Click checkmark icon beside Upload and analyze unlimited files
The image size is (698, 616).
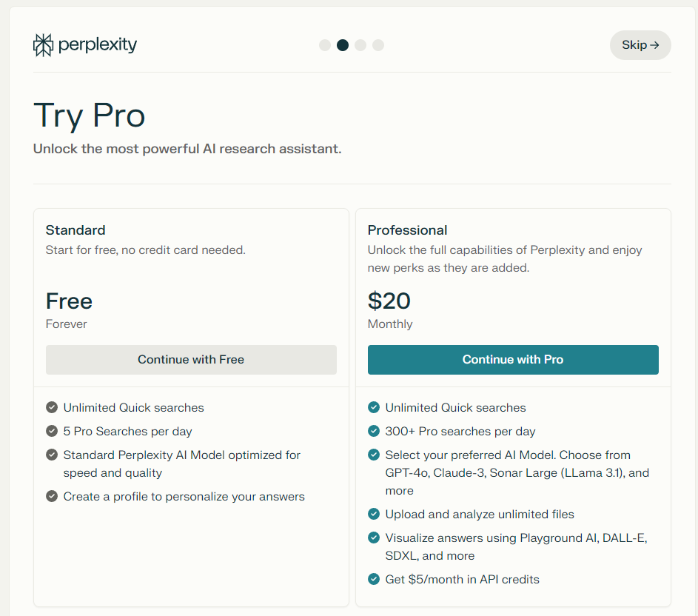(x=374, y=514)
